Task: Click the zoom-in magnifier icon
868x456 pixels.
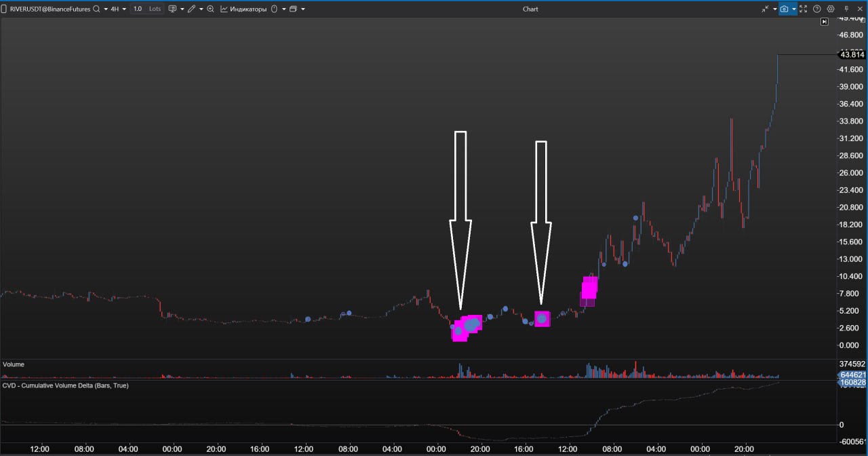Action: tap(210, 9)
